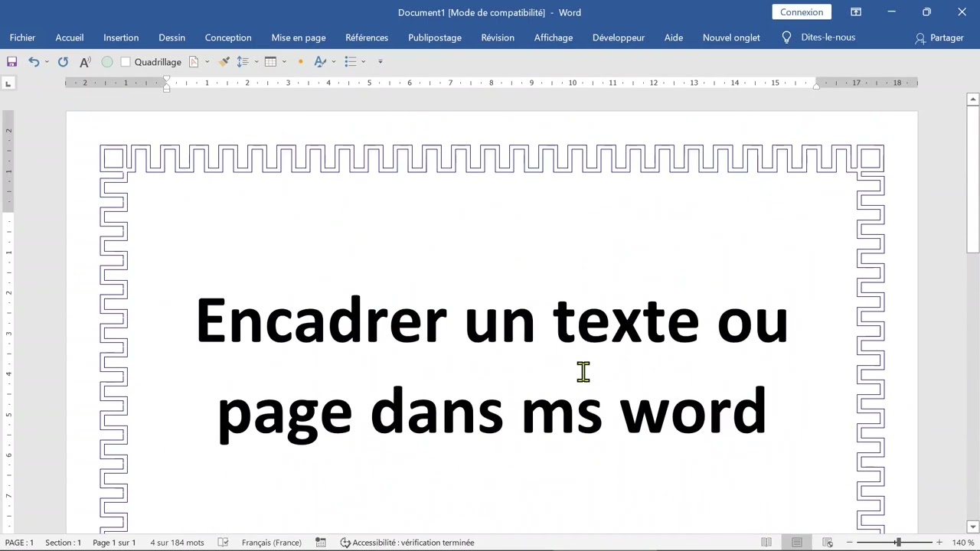
Task: Undo the last action
Action: (x=34, y=62)
